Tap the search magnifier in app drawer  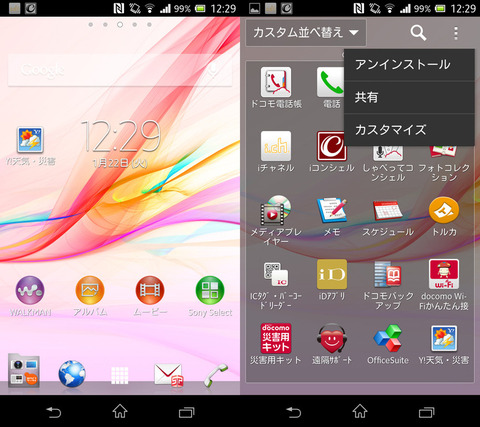(x=418, y=33)
